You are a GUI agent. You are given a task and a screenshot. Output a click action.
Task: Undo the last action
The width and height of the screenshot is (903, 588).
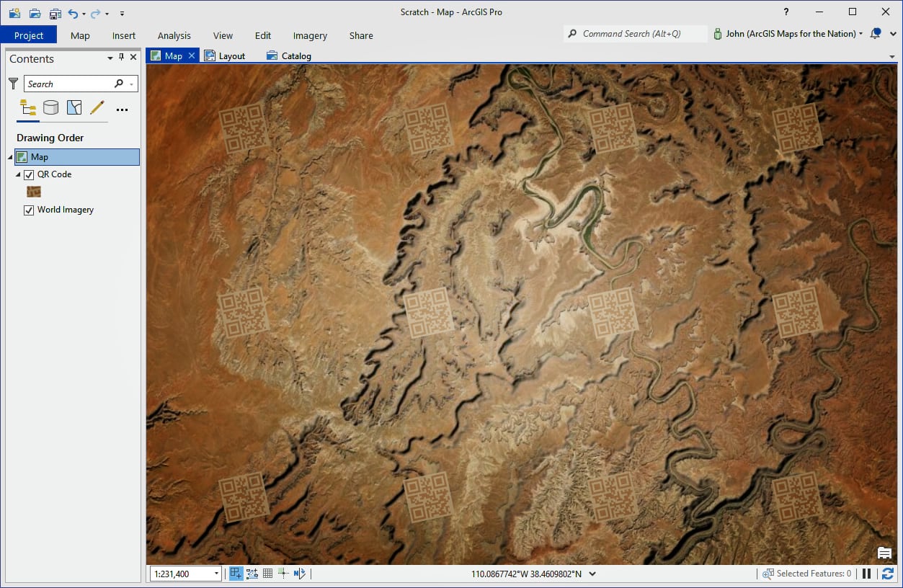(x=73, y=13)
